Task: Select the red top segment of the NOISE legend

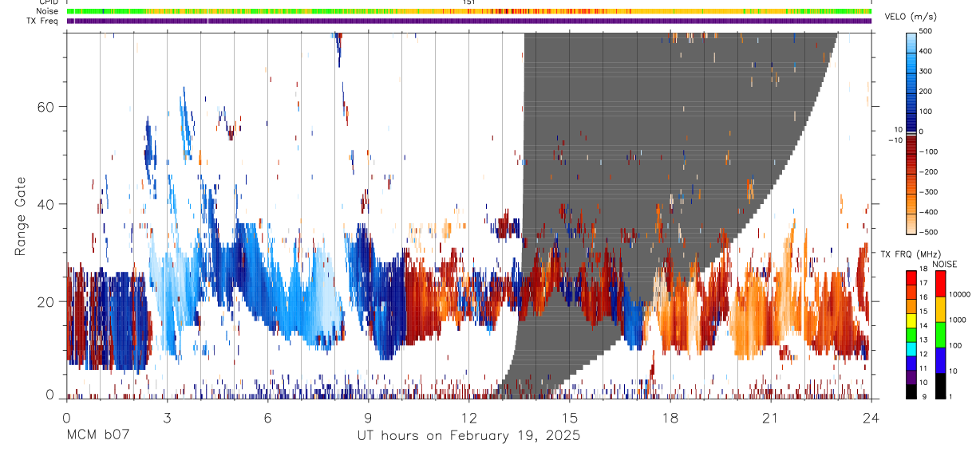Action: [x=941, y=283]
